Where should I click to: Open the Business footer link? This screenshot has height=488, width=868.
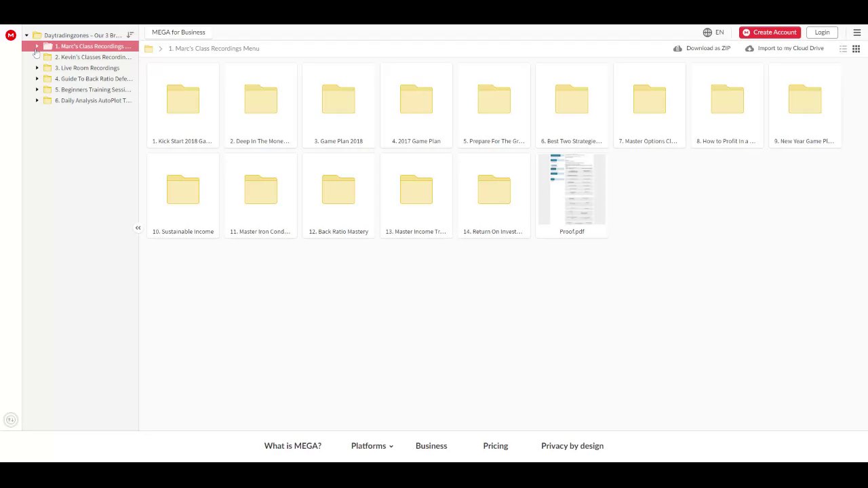431,446
